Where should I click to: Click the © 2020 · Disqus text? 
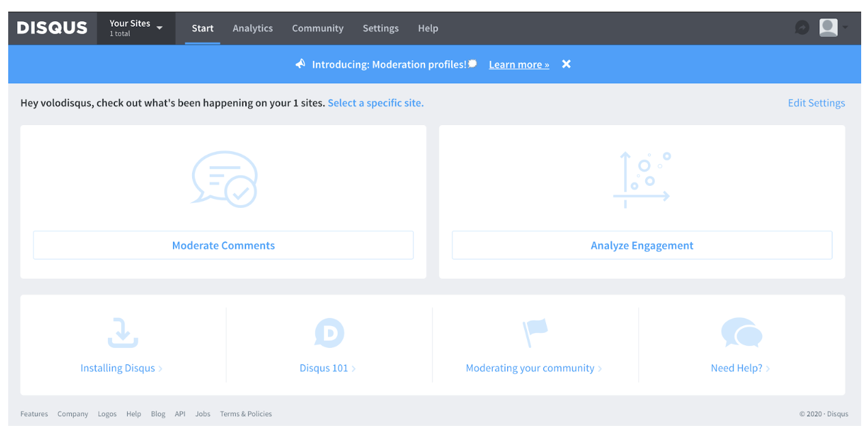824,414
